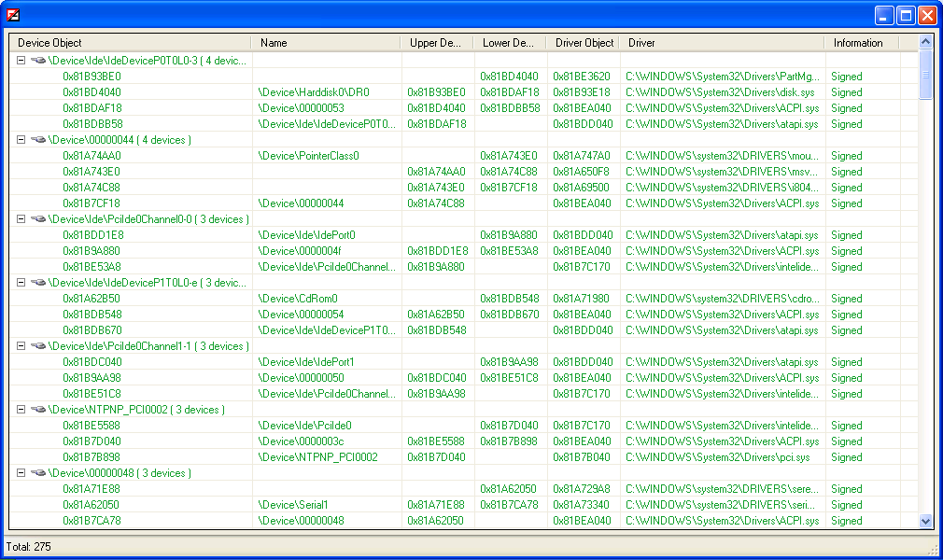Select device object 0x81BD4040 row
Screen dimensions: 943x560
click(91, 92)
